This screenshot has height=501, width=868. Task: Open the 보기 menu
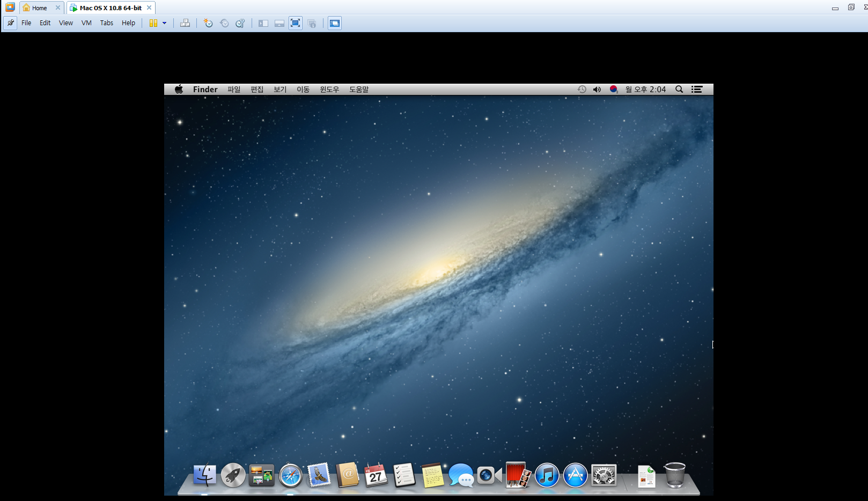[280, 90]
